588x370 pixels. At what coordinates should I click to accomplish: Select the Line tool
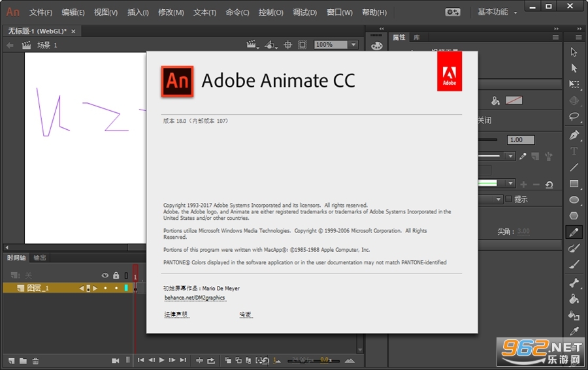[x=574, y=168]
